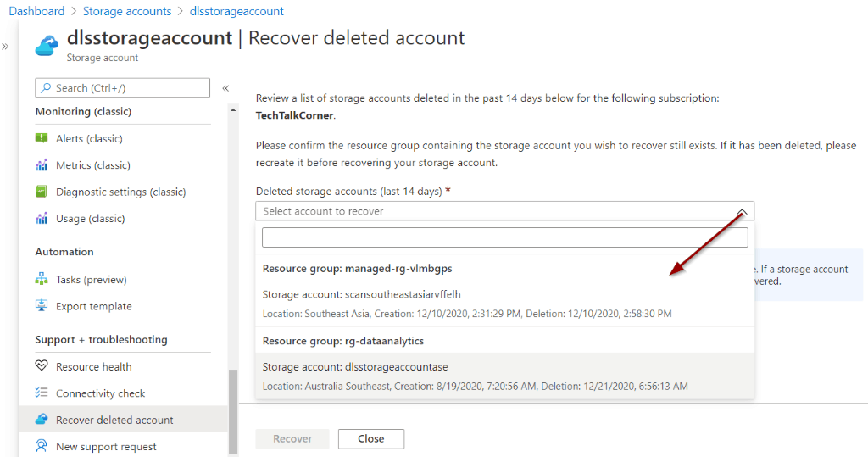
Task: Expand the portal left navigation pane
Action: tap(6, 47)
